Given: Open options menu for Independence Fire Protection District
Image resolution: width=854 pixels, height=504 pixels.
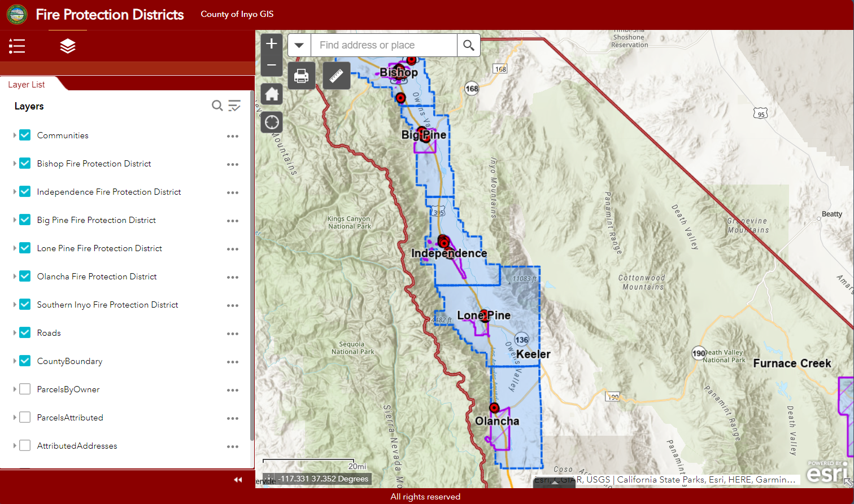Looking at the screenshot, I should point(233,192).
